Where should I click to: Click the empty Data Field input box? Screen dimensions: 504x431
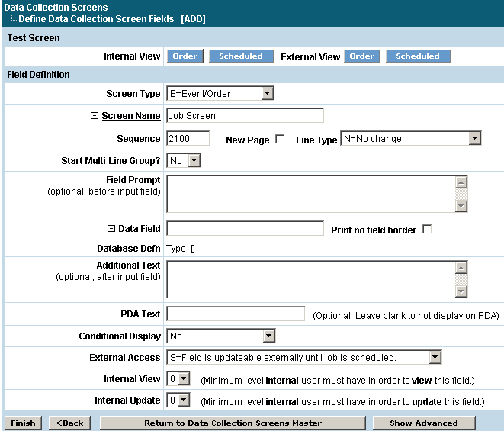click(246, 228)
